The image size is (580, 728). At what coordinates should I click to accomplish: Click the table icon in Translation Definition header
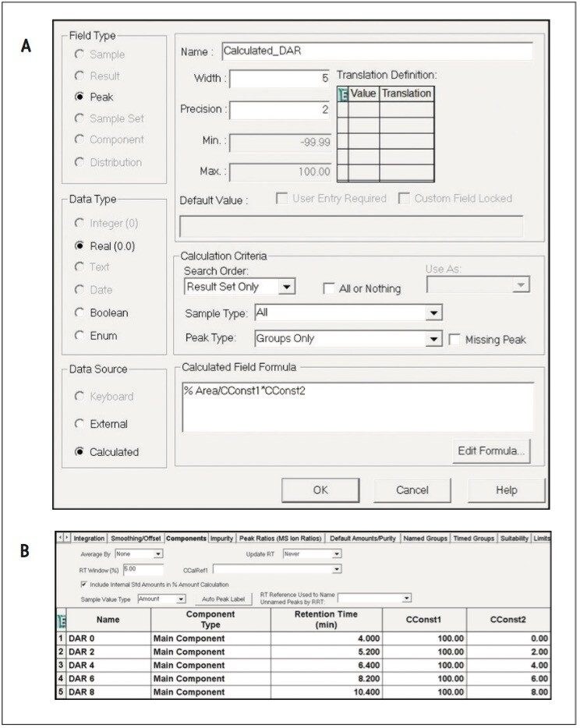(343, 94)
